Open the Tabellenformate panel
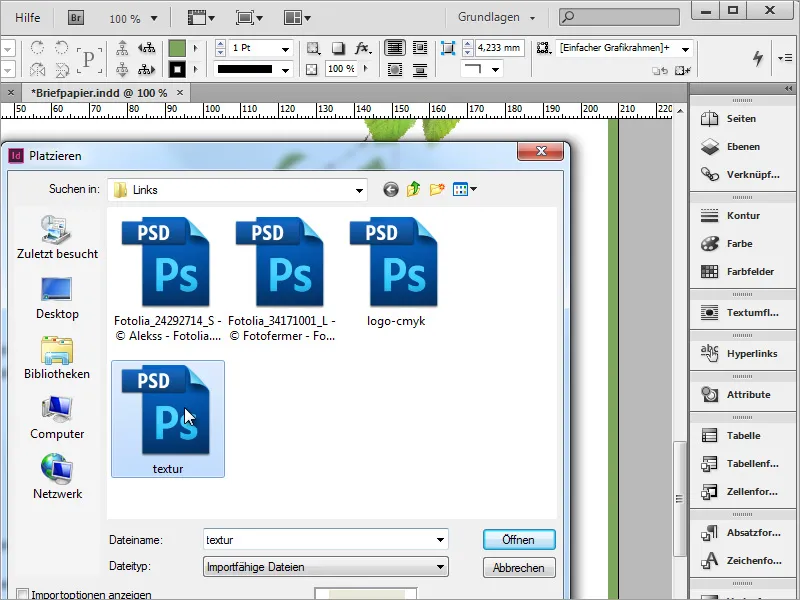The image size is (800, 600). 741,464
